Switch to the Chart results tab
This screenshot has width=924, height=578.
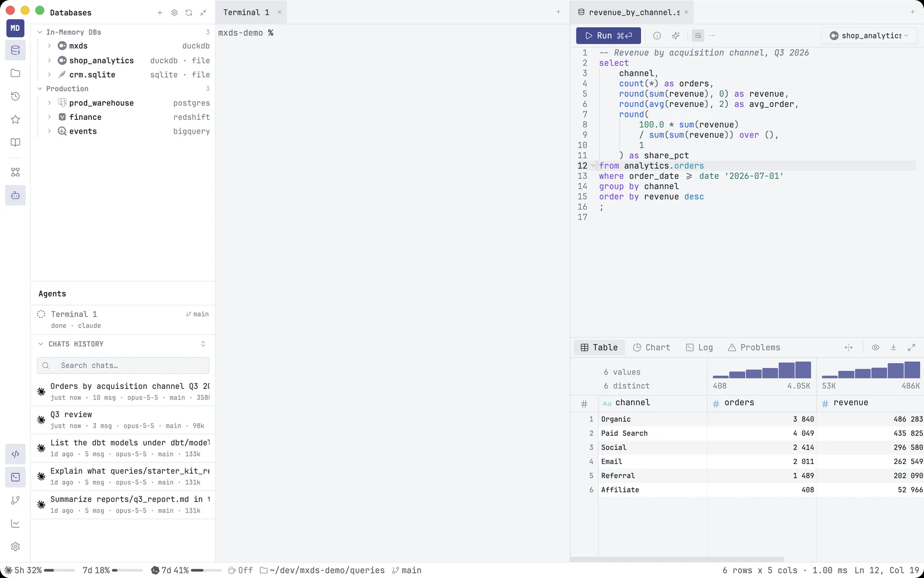pyautogui.click(x=651, y=347)
